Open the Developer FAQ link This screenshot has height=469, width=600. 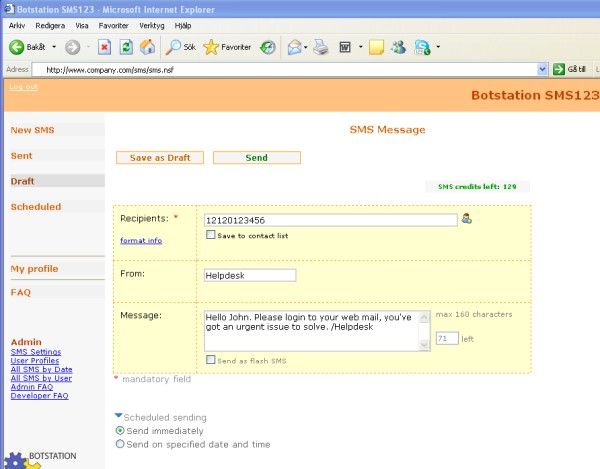[39, 396]
